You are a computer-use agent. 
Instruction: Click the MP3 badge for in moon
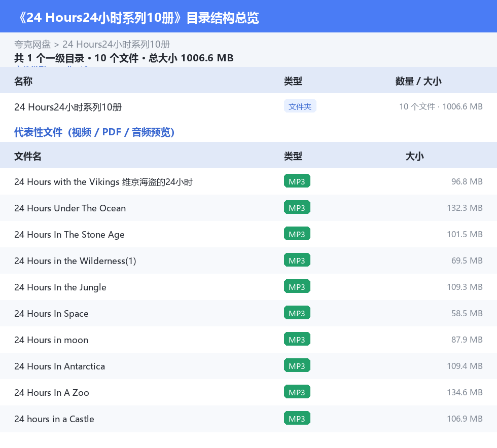click(x=297, y=339)
